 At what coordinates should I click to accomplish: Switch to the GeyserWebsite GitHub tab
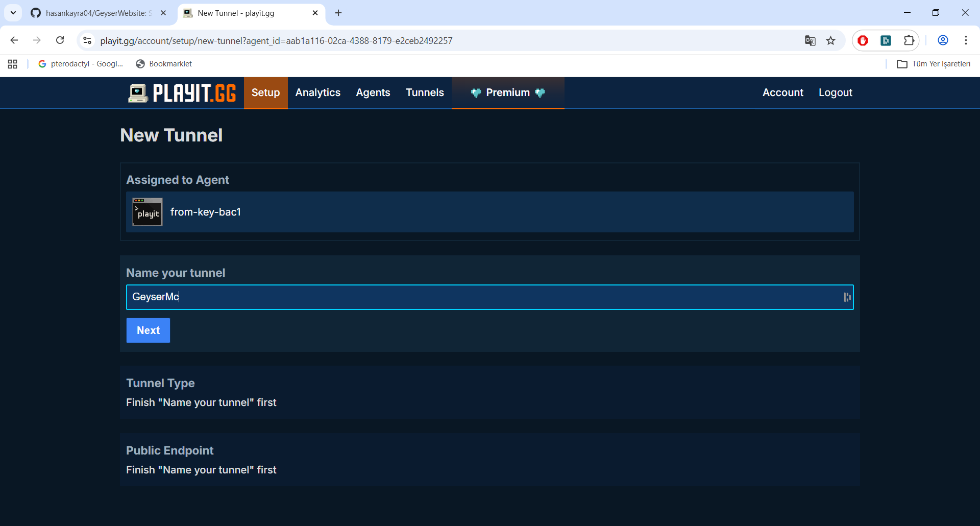(x=92, y=13)
